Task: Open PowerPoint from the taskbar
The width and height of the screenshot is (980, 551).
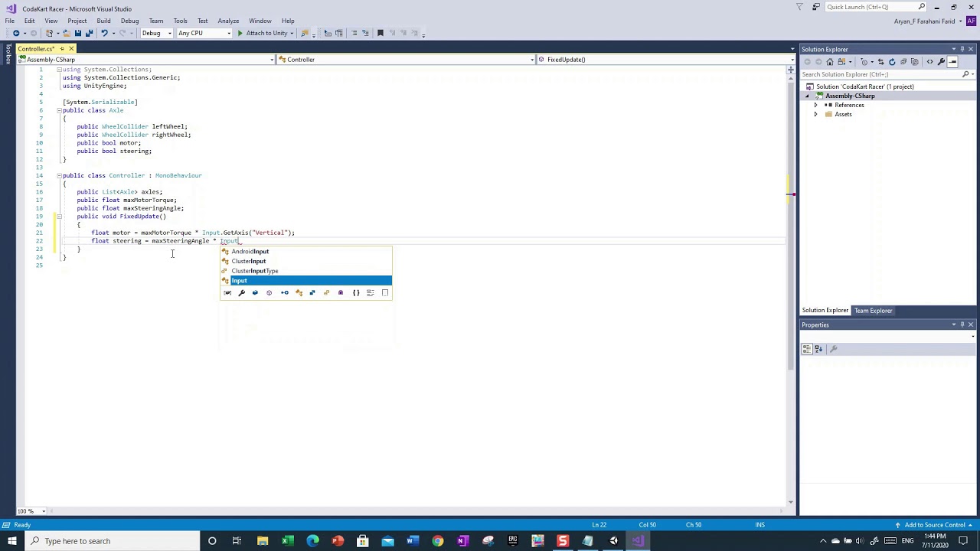Action: point(337,541)
